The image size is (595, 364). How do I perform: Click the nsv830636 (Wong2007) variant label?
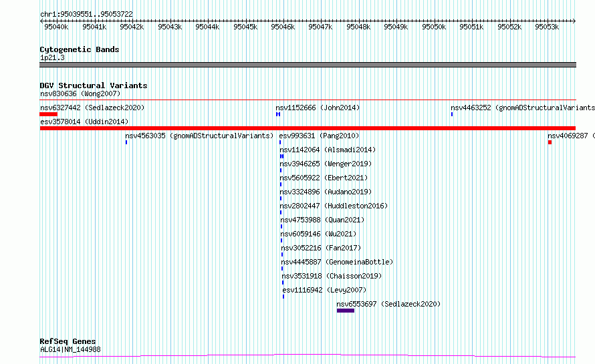point(80,94)
